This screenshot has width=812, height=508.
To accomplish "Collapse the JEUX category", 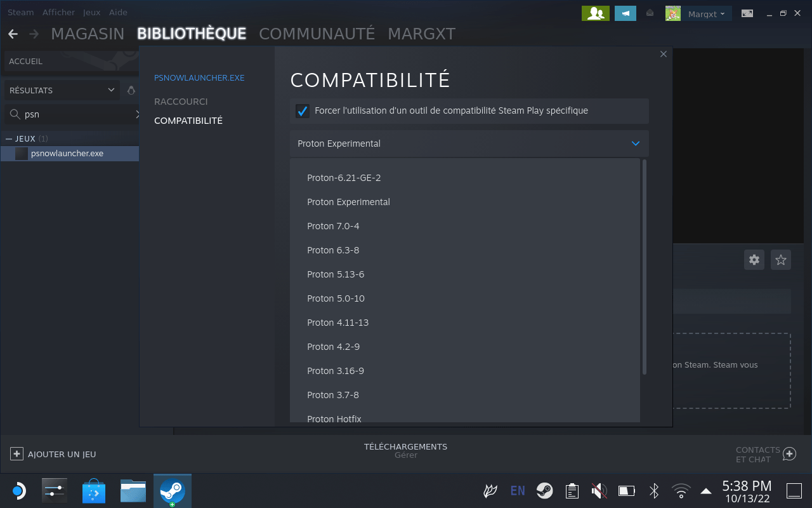I will 9,138.
